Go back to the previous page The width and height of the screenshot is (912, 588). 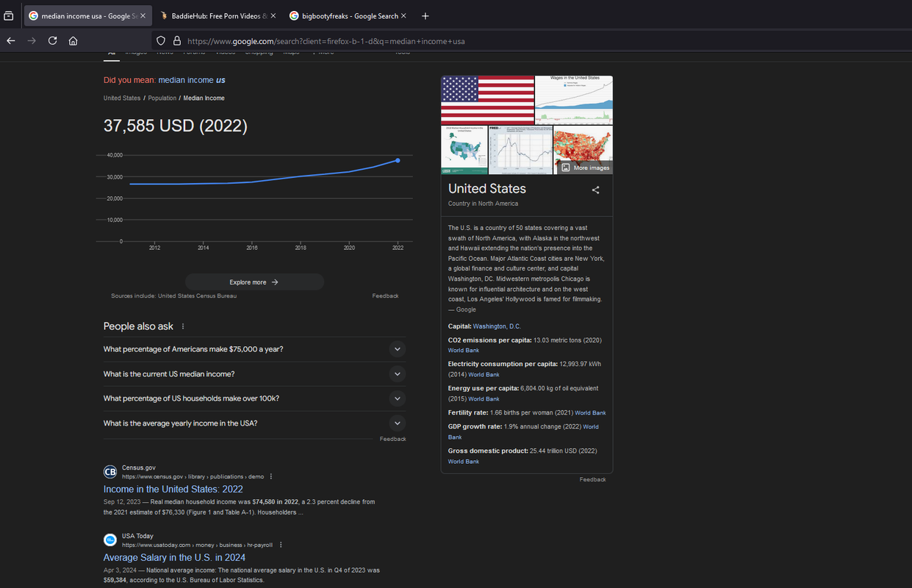(11, 41)
